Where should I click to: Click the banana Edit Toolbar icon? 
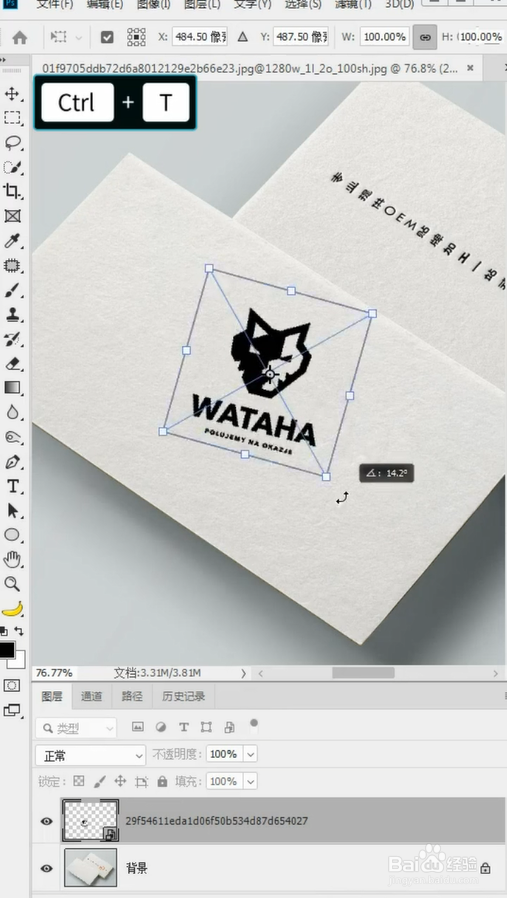12,608
